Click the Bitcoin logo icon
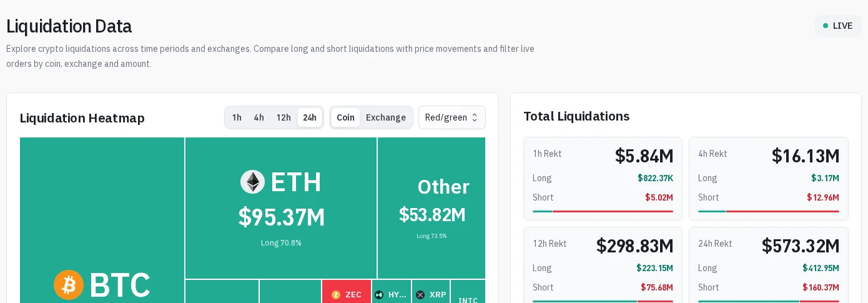868x303 pixels. [69, 285]
